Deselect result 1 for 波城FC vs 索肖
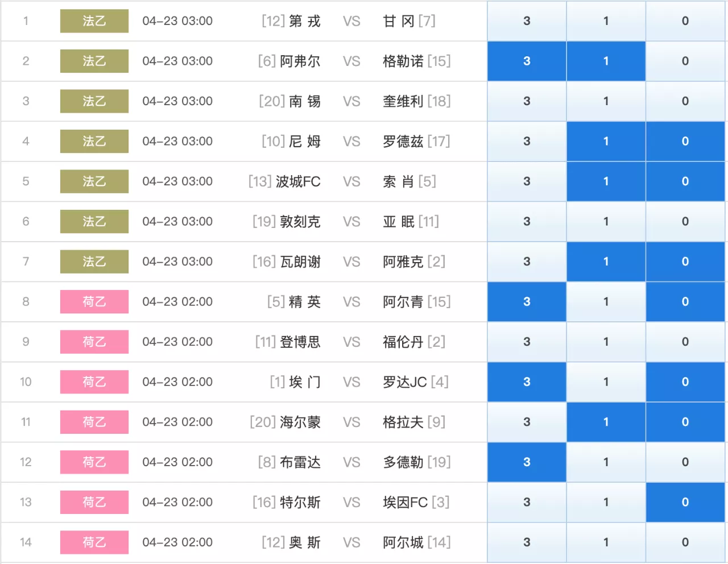Image resolution: width=728 pixels, height=564 pixels. click(x=606, y=181)
